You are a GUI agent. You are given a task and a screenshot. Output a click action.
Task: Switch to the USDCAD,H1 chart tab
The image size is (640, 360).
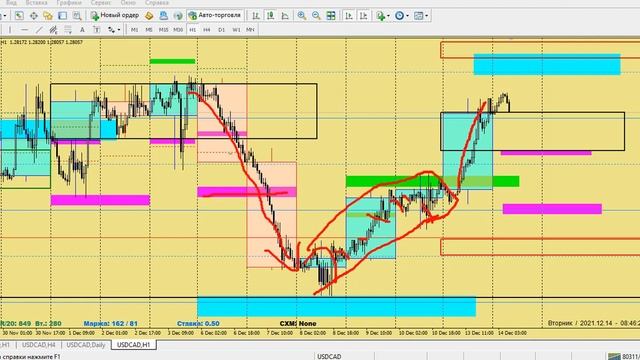coord(133,345)
